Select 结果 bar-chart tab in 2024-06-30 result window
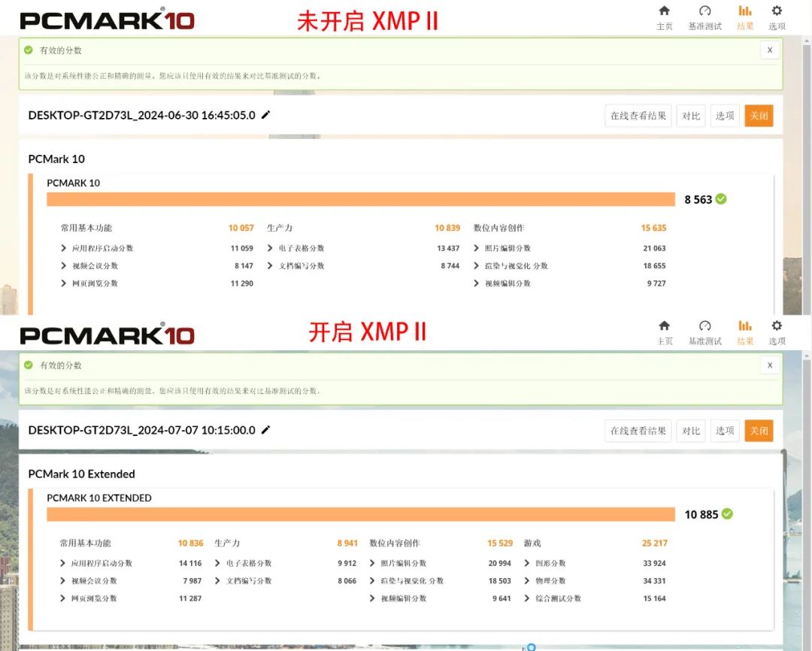 745,17
